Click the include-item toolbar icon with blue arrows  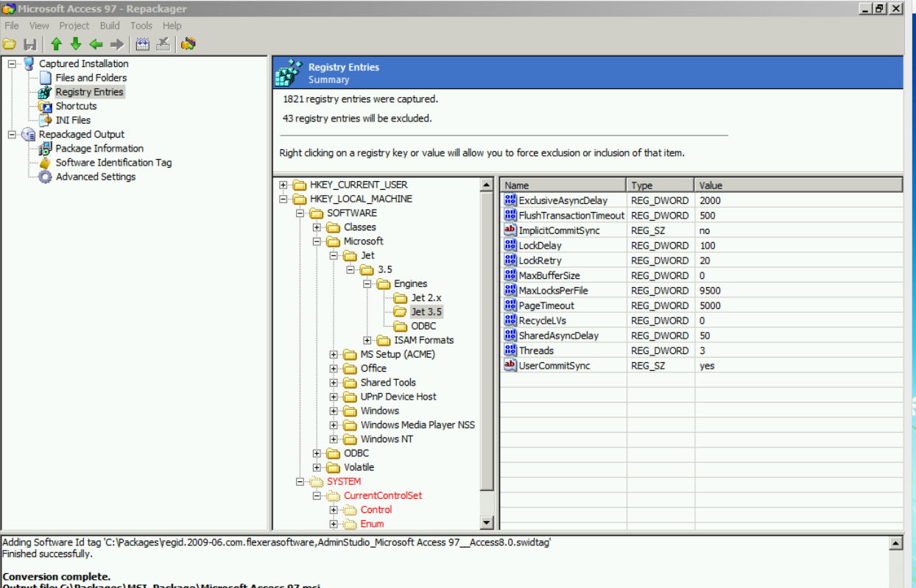coord(143,44)
